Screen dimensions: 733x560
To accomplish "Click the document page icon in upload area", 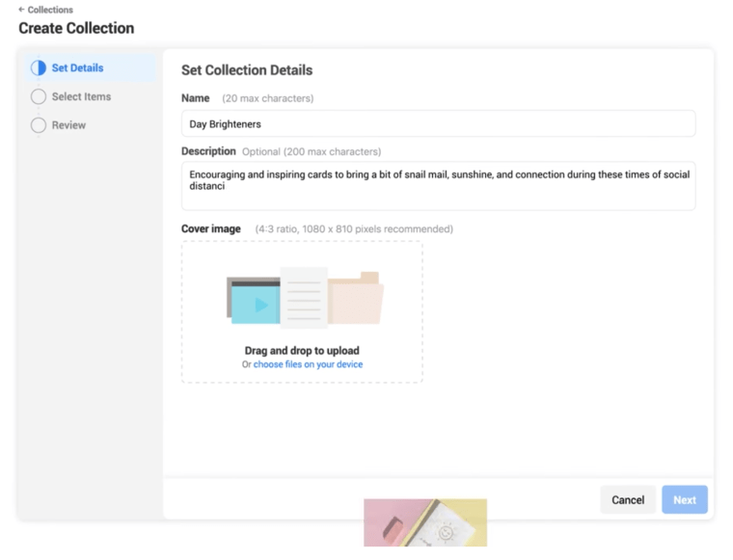I will (x=304, y=297).
